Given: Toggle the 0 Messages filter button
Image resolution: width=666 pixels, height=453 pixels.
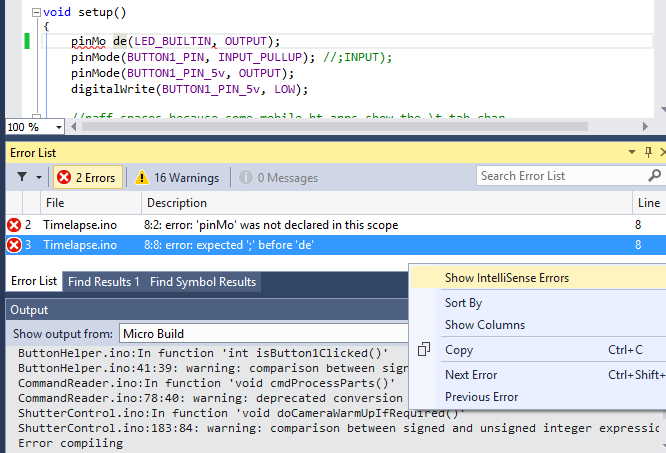Looking at the screenshot, I should click(278, 177).
